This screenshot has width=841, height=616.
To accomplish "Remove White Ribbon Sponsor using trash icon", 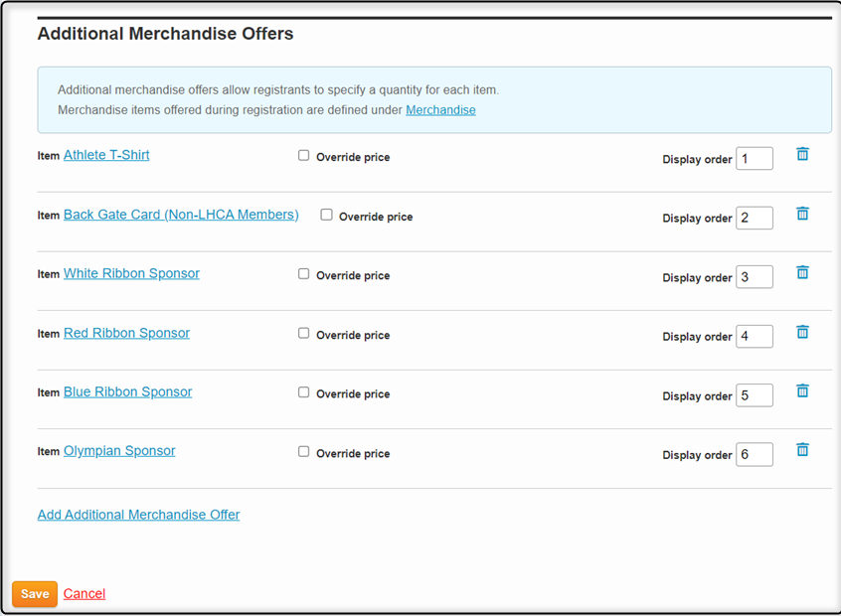I will coord(802,272).
